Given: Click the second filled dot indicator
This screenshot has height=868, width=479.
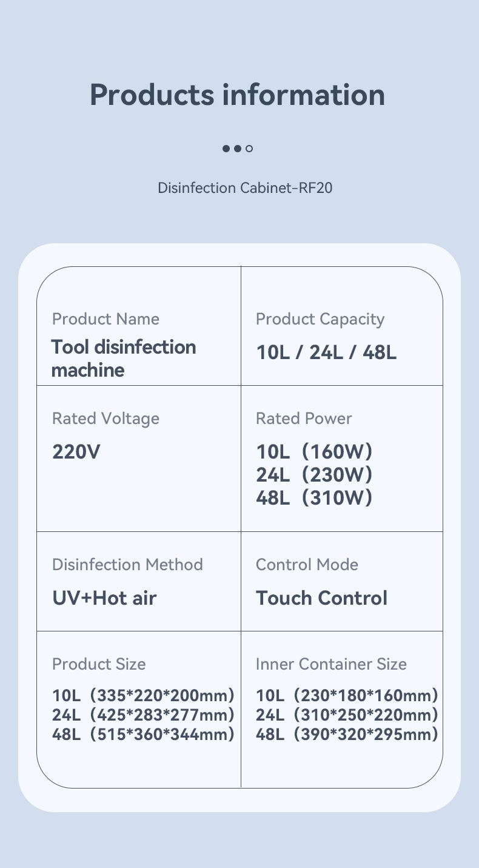Looking at the screenshot, I should click(x=238, y=148).
